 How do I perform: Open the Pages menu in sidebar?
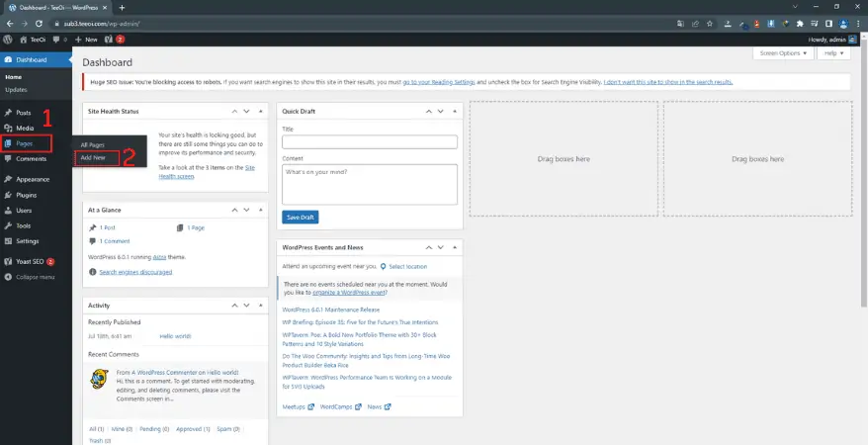pyautogui.click(x=26, y=143)
